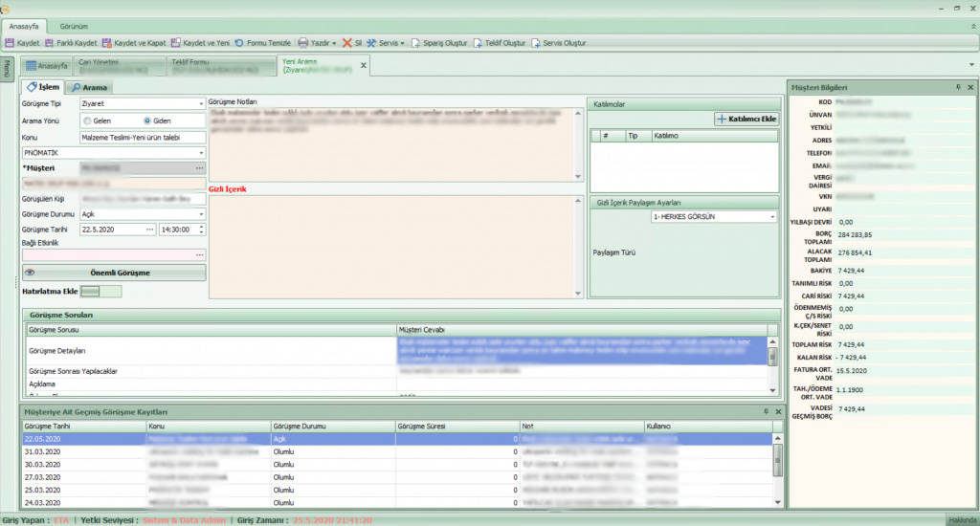Pin the Müşteri Bilgileri panel
Image resolution: width=980 pixels, height=526 pixels.
pos(958,87)
